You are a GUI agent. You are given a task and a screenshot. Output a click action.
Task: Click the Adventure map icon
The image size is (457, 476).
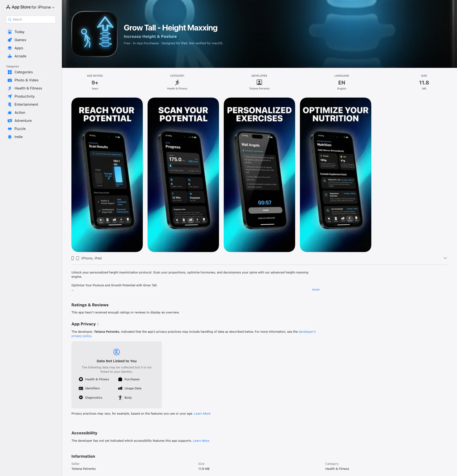[x=10, y=121]
